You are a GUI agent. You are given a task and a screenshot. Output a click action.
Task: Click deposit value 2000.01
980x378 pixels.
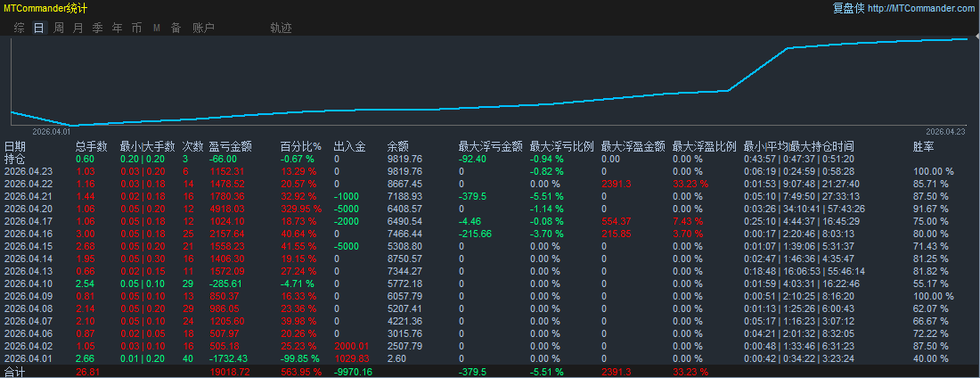(x=351, y=346)
